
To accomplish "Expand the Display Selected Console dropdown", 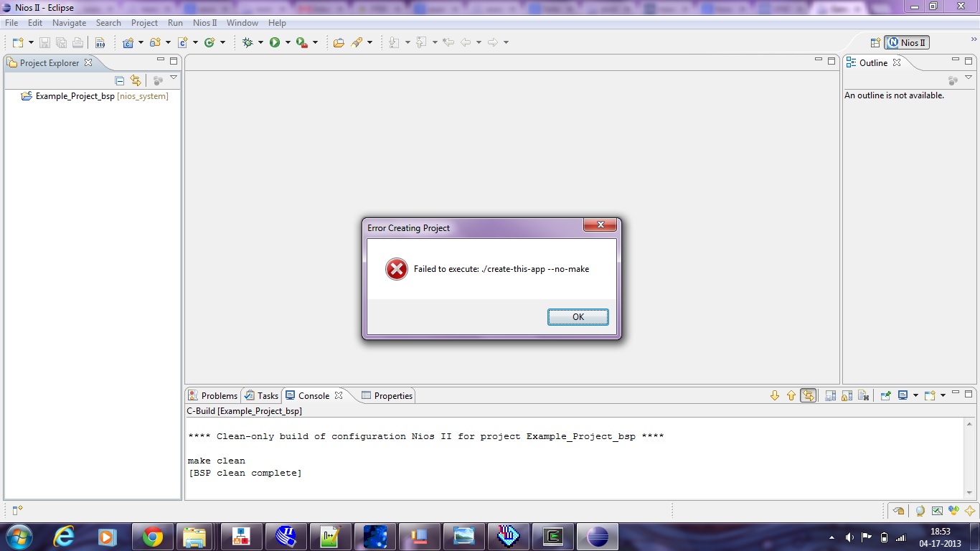I will pyautogui.click(x=915, y=395).
